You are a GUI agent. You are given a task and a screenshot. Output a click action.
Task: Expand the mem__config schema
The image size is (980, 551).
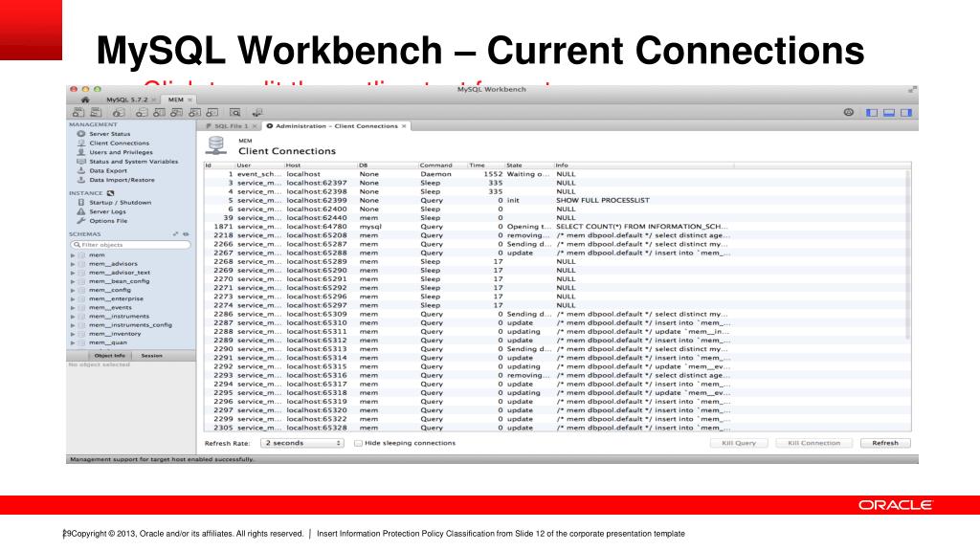(73, 290)
